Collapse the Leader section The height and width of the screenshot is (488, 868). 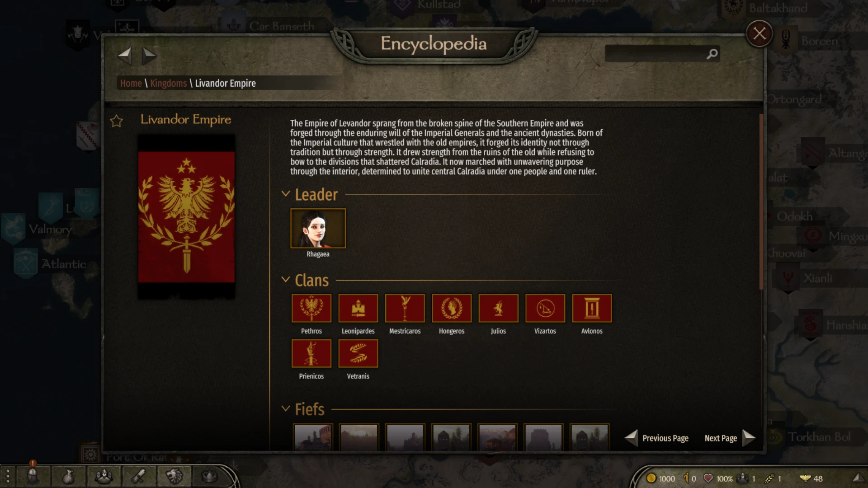click(x=285, y=194)
